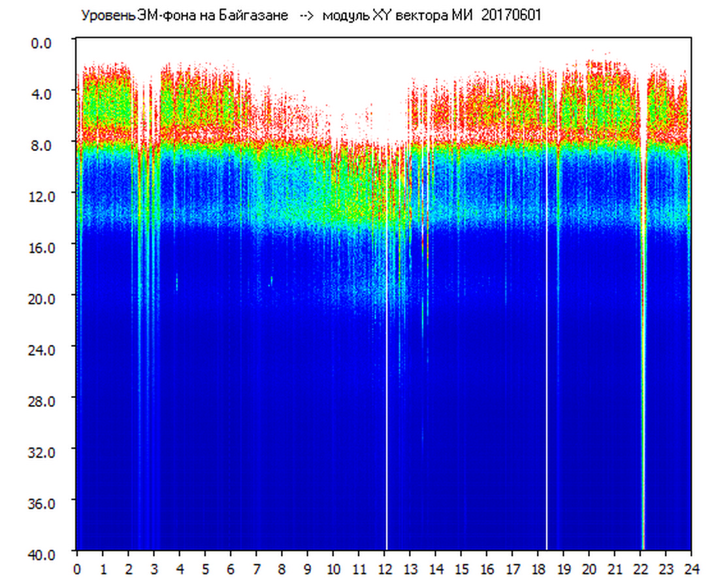Click the x-axis label 12

tap(384, 569)
